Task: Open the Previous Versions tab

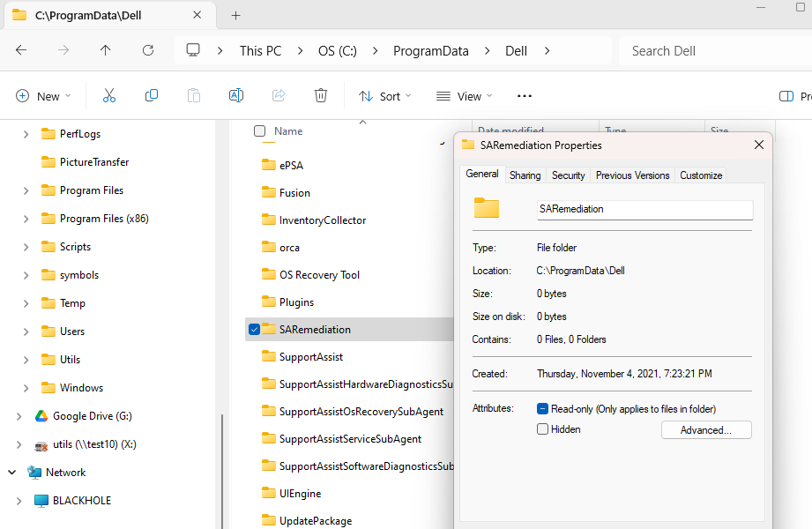Action: (632, 175)
